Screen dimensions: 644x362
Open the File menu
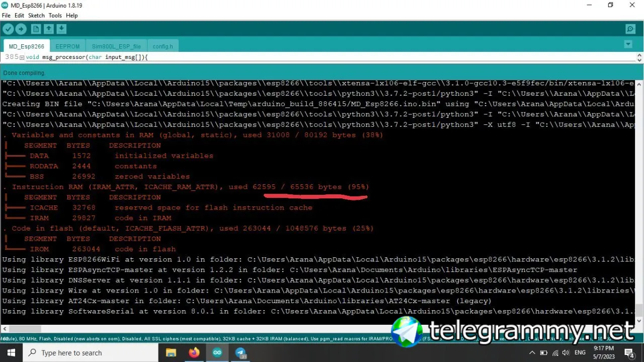tap(6, 16)
